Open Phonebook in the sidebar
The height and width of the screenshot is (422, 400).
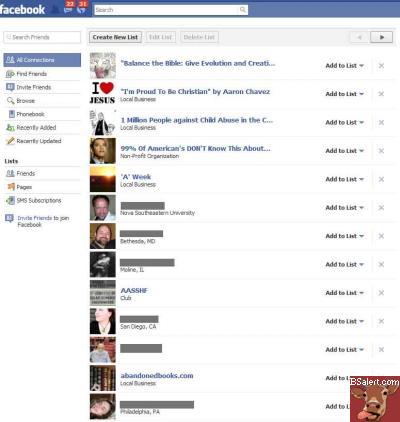42,114
